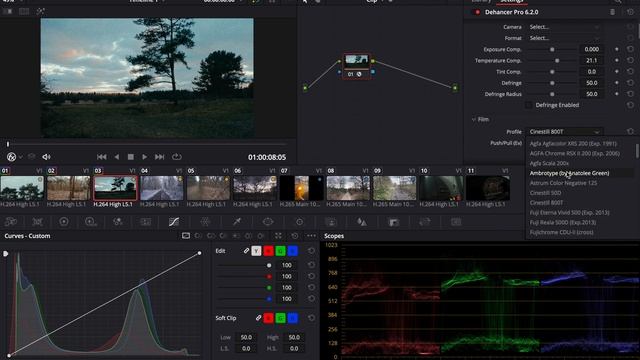Open the Camera Raw palette icon
640x360 pixels.
point(11,222)
